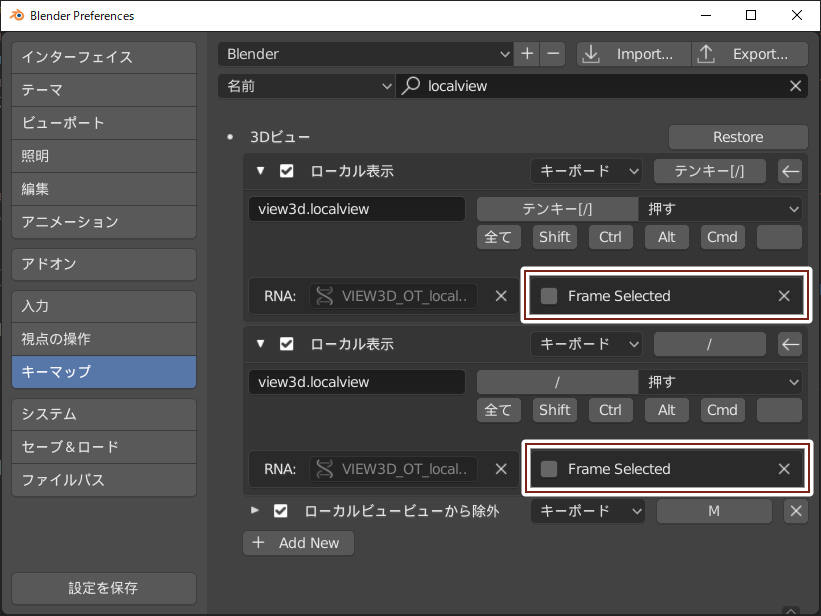Change the テンキー[/] key binding in detail row
This screenshot has height=616, width=821.
click(x=557, y=209)
